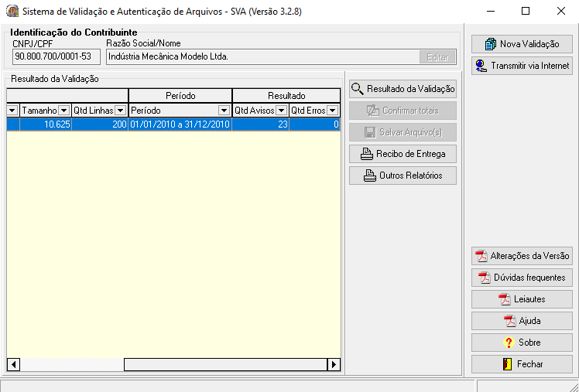This screenshot has height=392, width=579.
Task: Click the horizontal scrollbar right arrow
Action: (x=334, y=365)
